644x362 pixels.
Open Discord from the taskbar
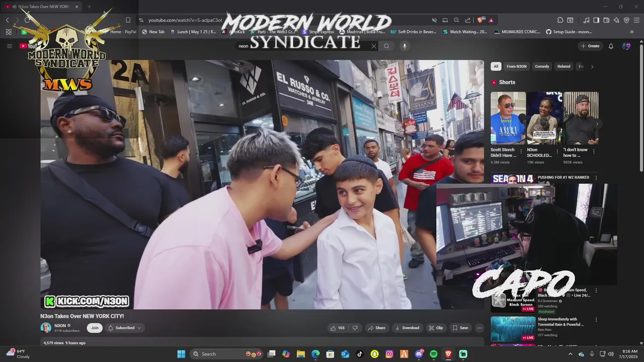tap(419, 354)
